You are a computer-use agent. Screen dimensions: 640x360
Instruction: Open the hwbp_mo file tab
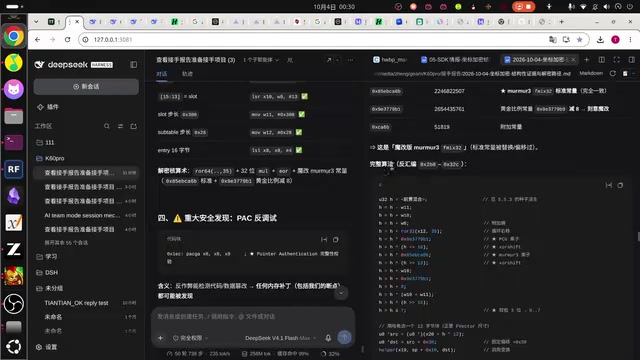pos(390,60)
